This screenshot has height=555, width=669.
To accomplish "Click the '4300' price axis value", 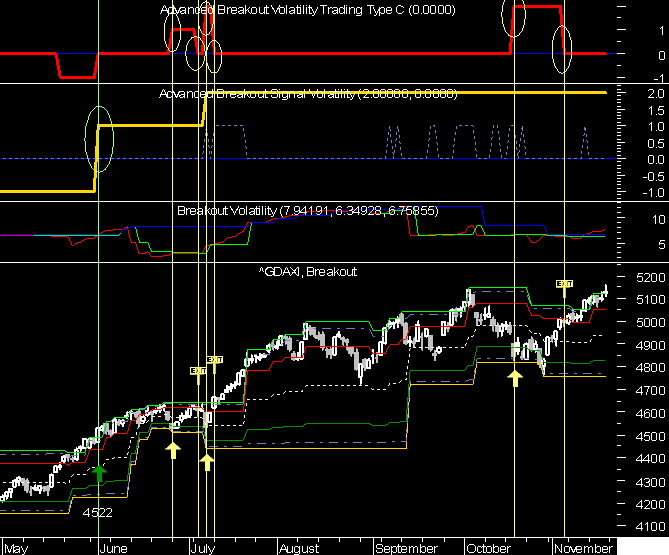I will [x=651, y=482].
